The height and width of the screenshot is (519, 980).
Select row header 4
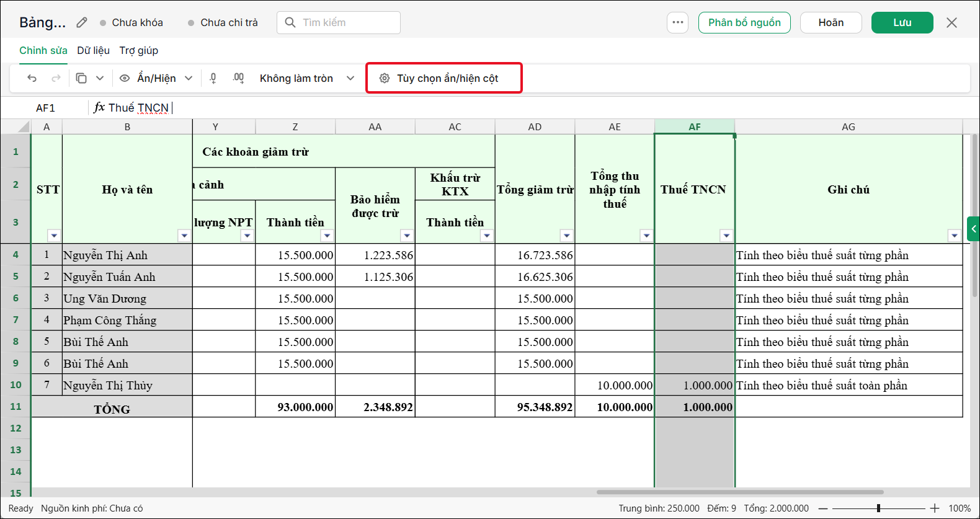[x=16, y=254]
